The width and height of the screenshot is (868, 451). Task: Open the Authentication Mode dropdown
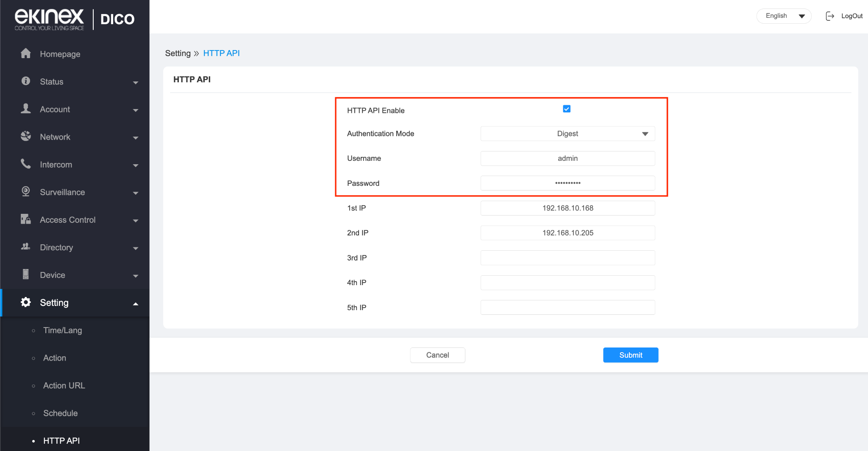pos(568,134)
